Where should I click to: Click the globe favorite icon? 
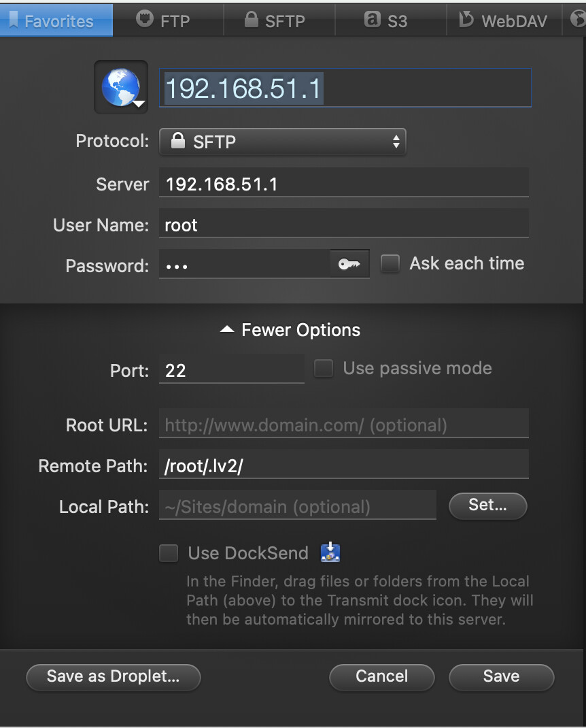pos(120,86)
